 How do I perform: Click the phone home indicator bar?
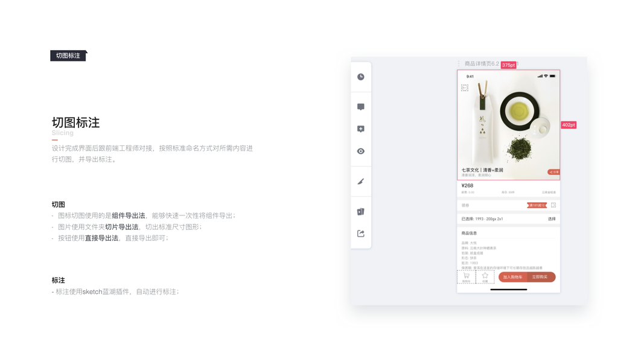[x=508, y=290]
